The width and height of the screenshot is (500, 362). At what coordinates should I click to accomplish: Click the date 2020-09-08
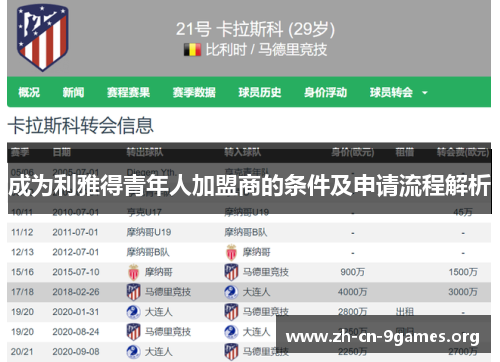(x=76, y=352)
